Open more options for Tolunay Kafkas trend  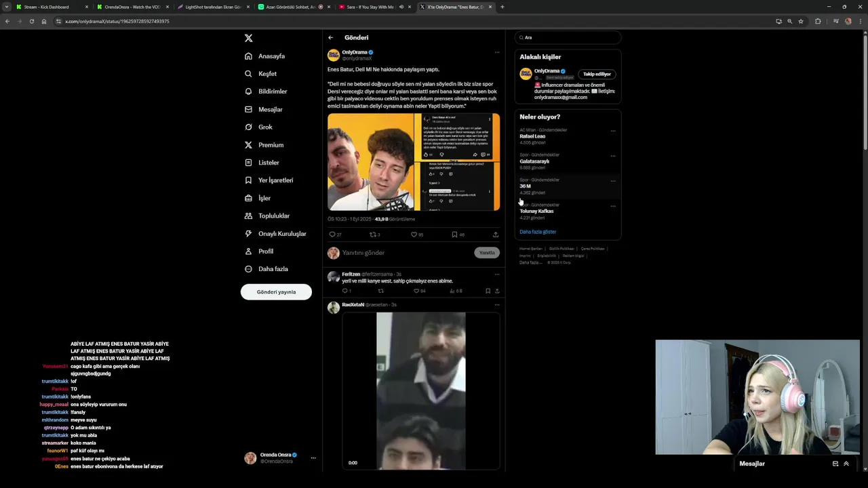click(x=613, y=206)
